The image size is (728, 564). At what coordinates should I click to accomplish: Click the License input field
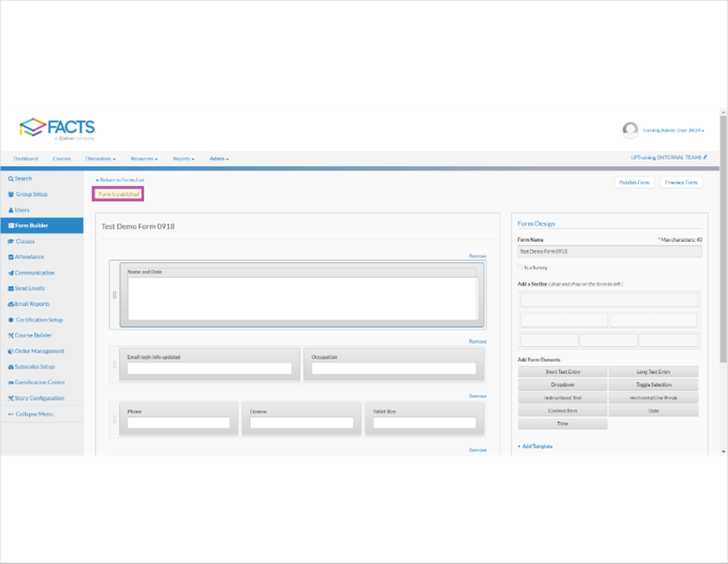point(301,423)
